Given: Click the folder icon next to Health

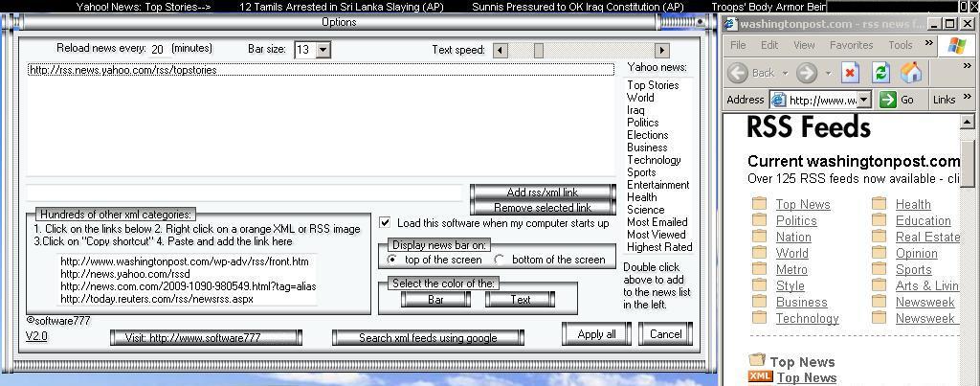Looking at the screenshot, I should point(879,204).
